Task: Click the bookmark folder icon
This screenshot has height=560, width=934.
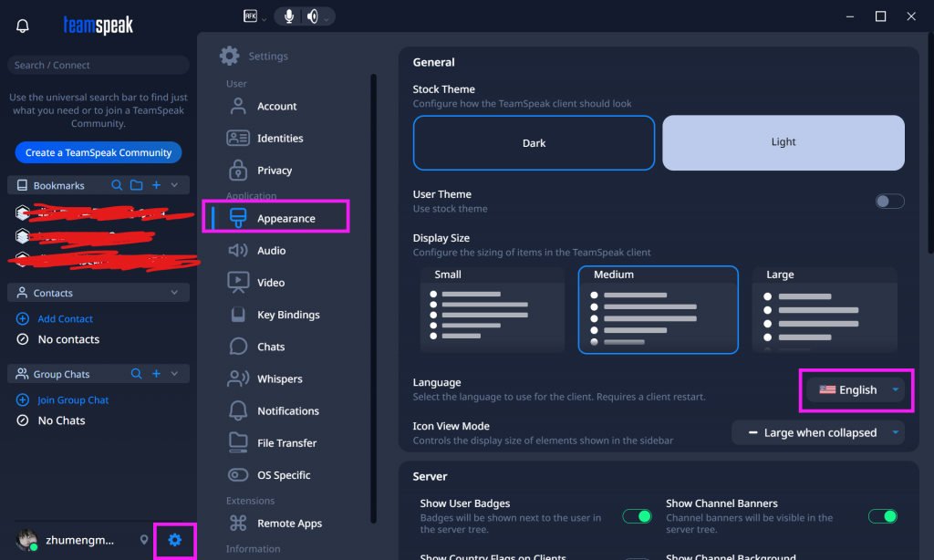Action: click(136, 185)
